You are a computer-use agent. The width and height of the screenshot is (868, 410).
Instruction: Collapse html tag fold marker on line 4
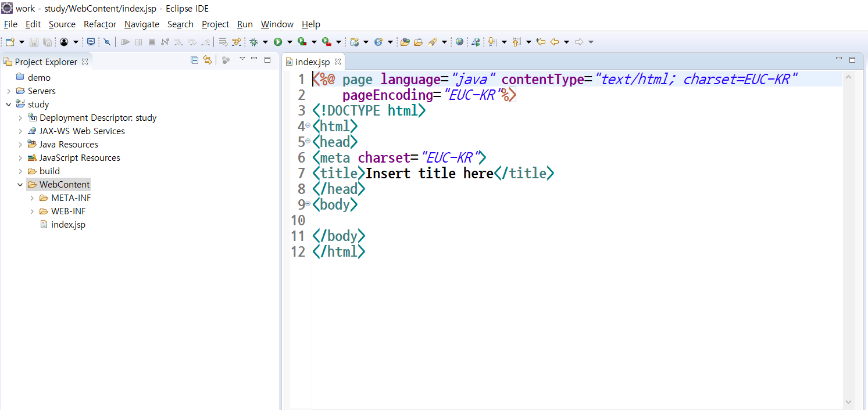point(308,126)
